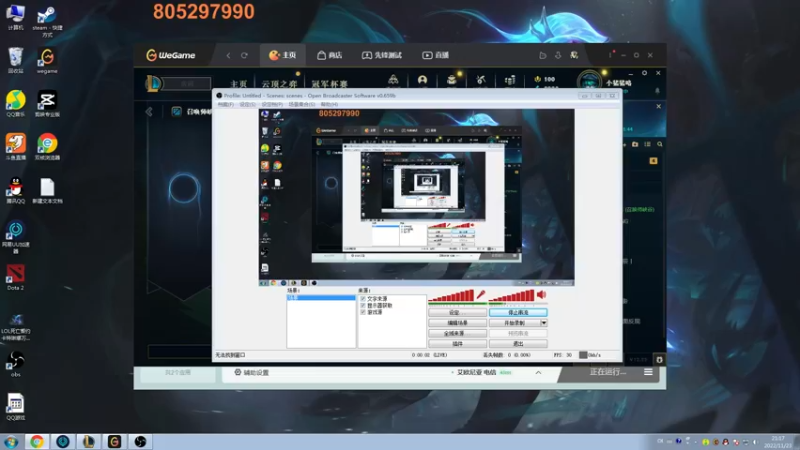Open the obs desktop shortcut
800x450 pixels.
coord(16,364)
